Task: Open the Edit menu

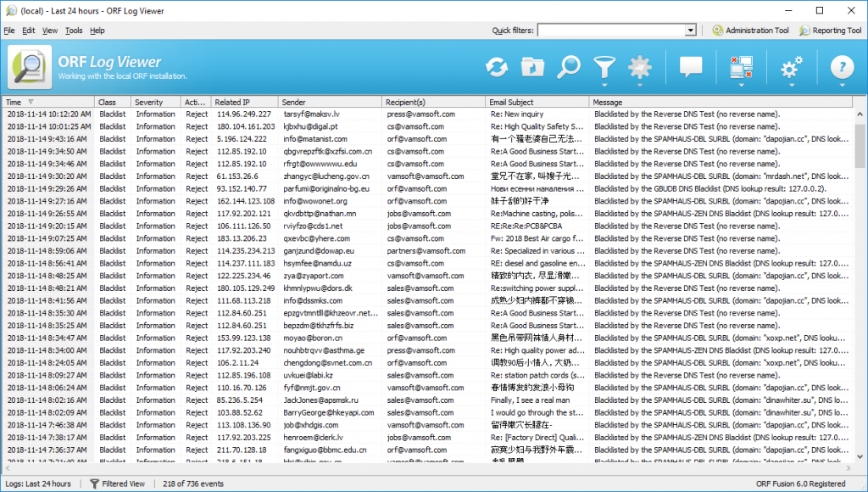Action: [x=29, y=31]
